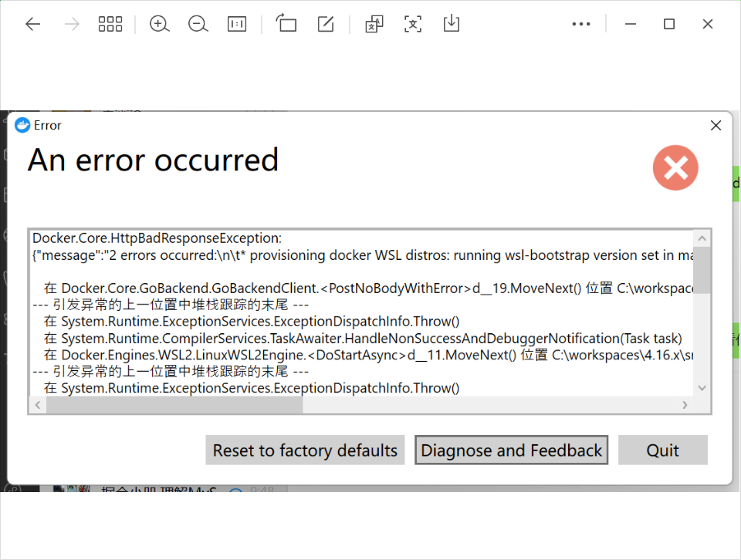Close the image viewer window
This screenshot has height=560, width=741.
tap(708, 24)
